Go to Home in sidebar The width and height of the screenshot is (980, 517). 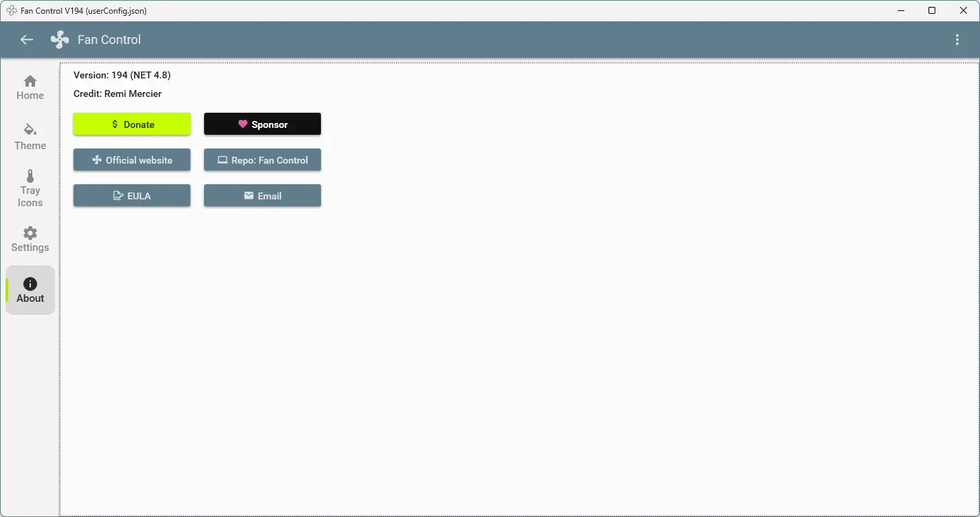point(30,88)
